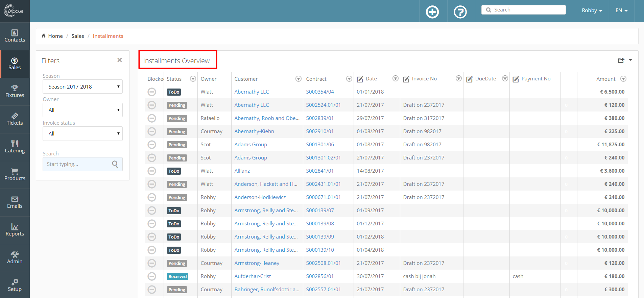Image resolution: width=644 pixels, height=298 pixels.
Task: Open the Catering sidebar section
Action: point(15,147)
